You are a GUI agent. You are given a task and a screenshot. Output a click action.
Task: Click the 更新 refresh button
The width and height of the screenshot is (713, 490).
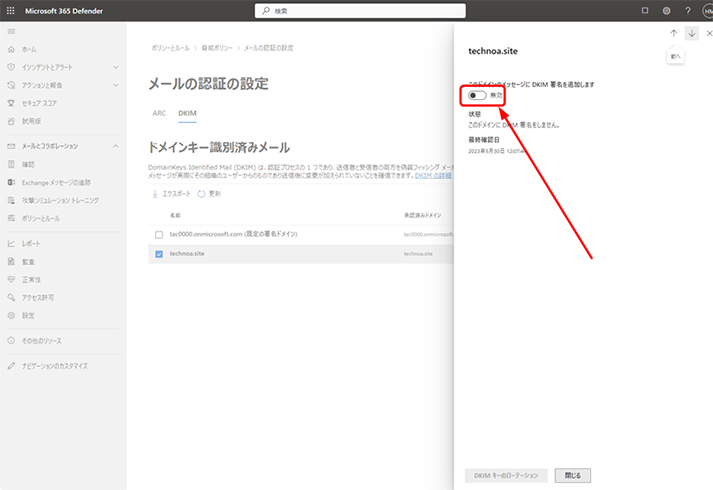[209, 194]
